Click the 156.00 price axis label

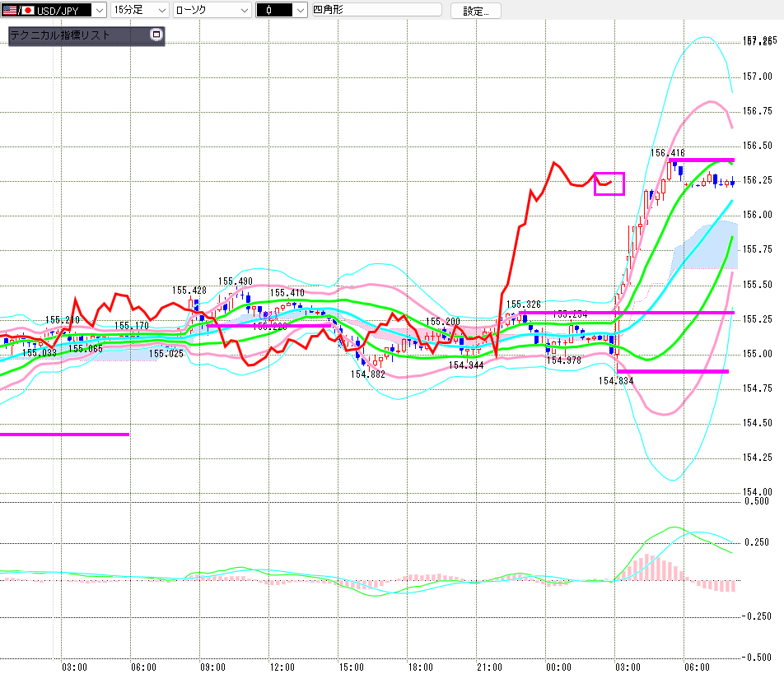(758, 215)
